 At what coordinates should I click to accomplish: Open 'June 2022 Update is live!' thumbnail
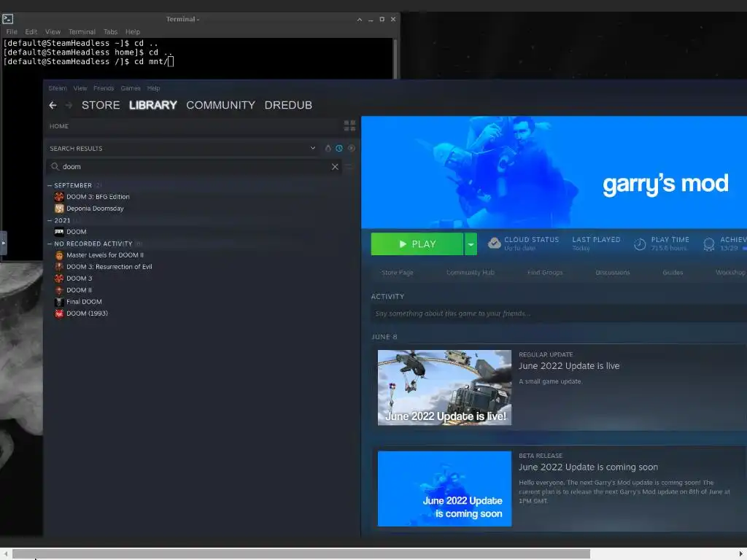(x=444, y=388)
